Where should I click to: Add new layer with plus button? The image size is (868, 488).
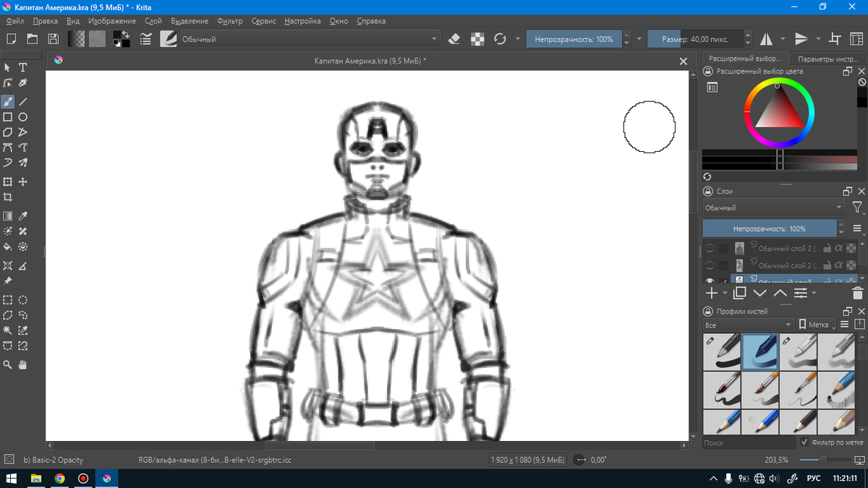(x=712, y=293)
